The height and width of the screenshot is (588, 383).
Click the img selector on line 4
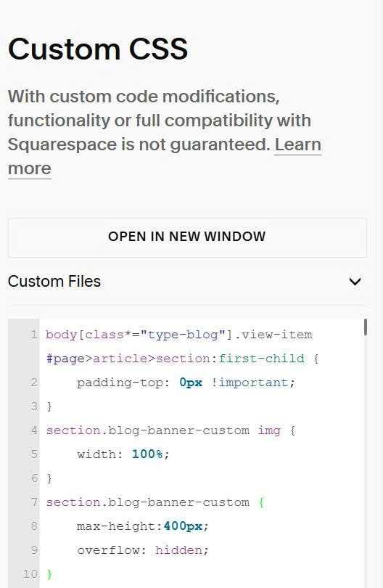coord(269,430)
